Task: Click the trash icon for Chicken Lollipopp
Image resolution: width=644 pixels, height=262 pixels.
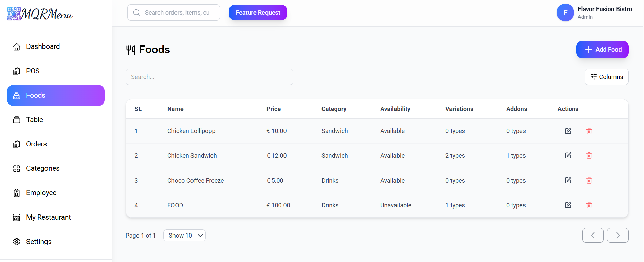Action: [x=589, y=131]
